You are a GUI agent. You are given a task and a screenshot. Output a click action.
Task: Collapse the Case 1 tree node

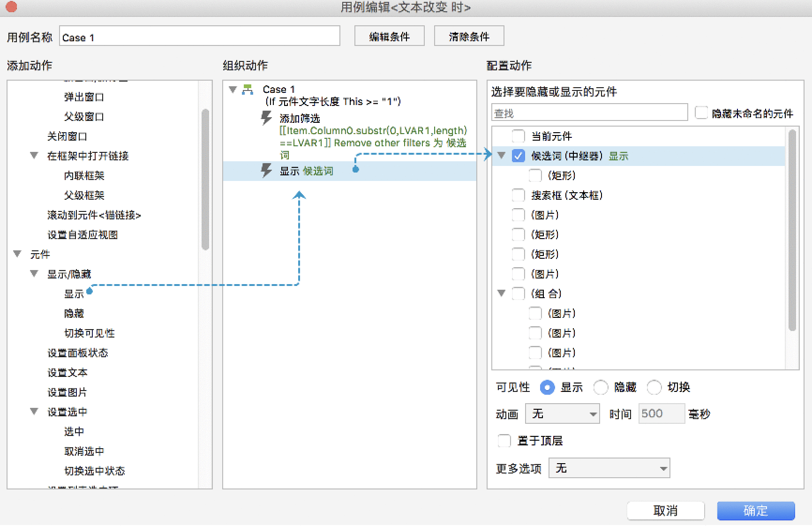[233, 90]
